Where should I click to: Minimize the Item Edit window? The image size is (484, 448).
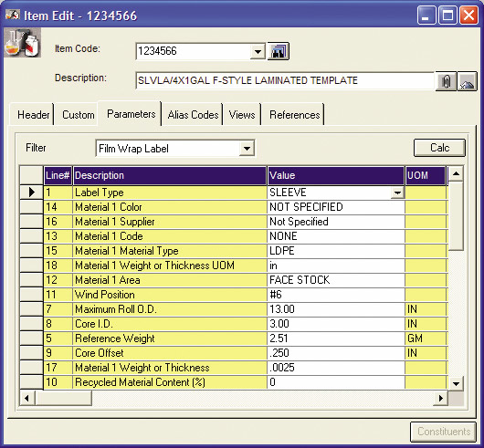point(426,16)
